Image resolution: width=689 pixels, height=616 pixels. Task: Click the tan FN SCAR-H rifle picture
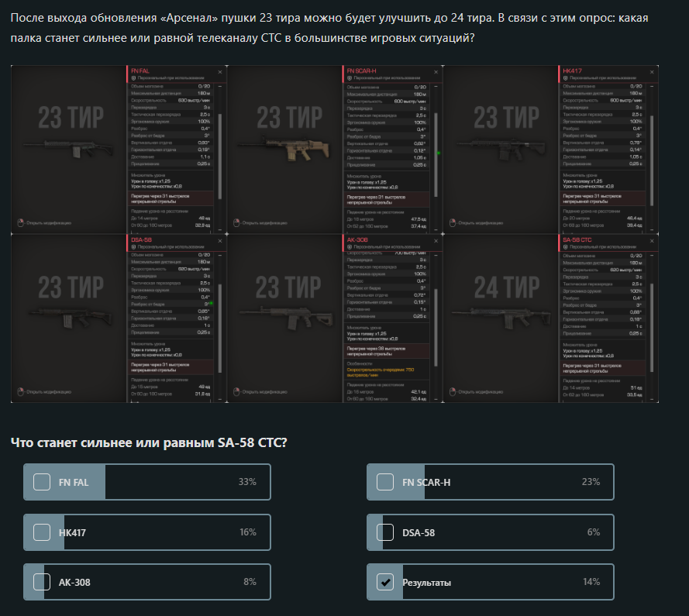[284, 149]
